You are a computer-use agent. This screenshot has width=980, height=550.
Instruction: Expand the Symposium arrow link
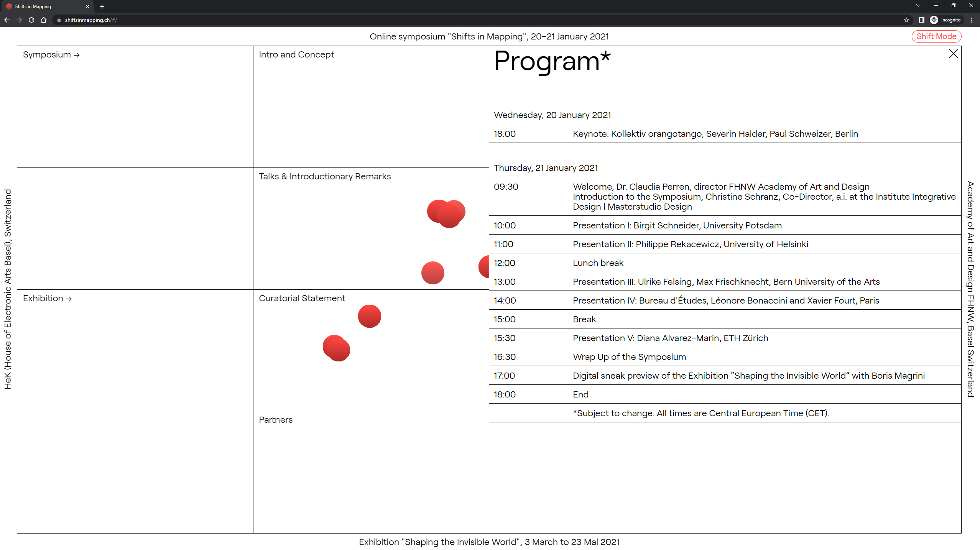coord(51,55)
